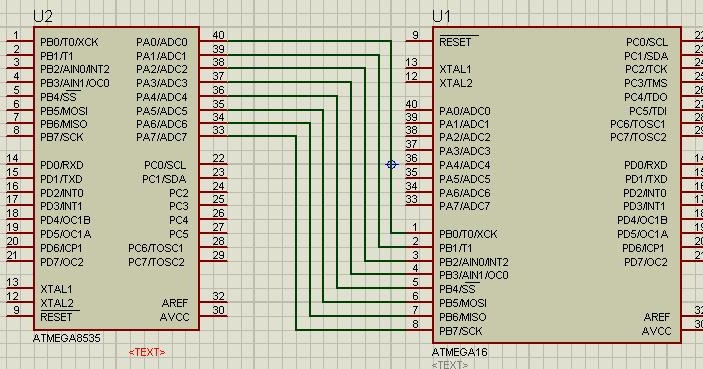
Task: Click pin PA1/ADC1 on U2
Action: [x=161, y=56]
